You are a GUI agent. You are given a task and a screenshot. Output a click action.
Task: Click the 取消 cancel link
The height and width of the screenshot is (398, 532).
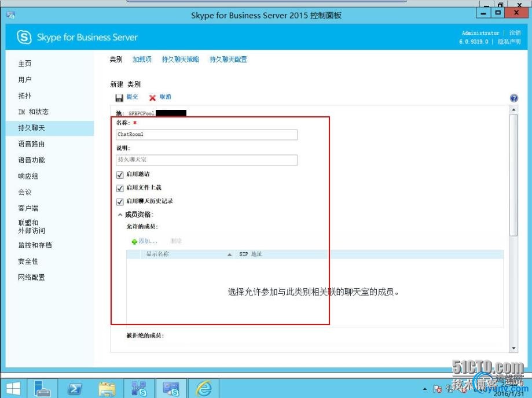click(166, 97)
